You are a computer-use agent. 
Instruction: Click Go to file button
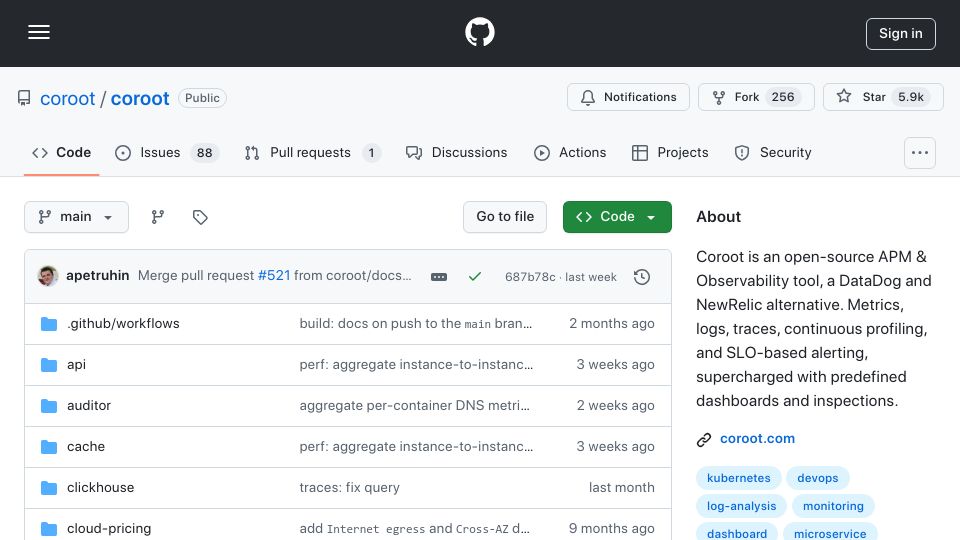point(505,217)
